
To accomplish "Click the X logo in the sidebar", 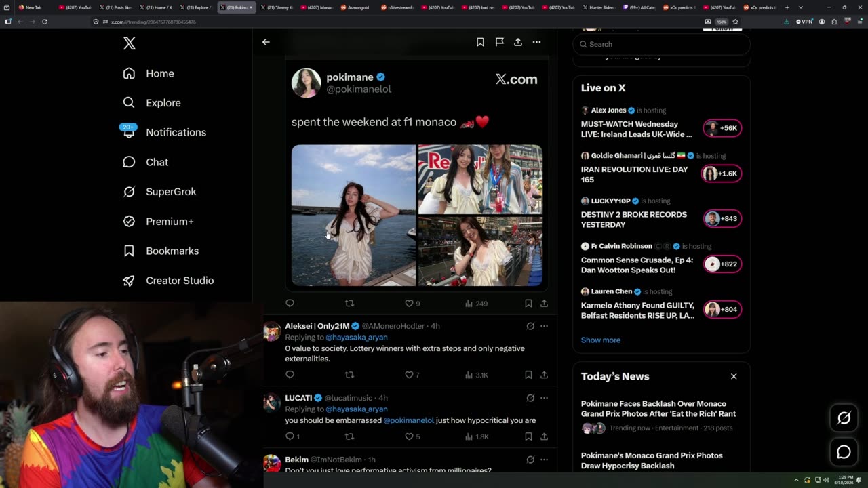I will pyautogui.click(x=130, y=43).
